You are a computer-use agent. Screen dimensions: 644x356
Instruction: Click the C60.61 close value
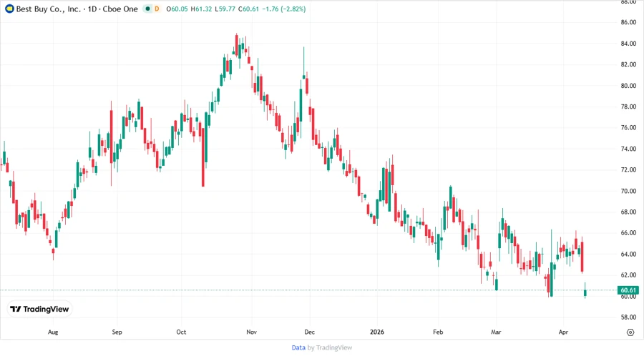click(248, 9)
